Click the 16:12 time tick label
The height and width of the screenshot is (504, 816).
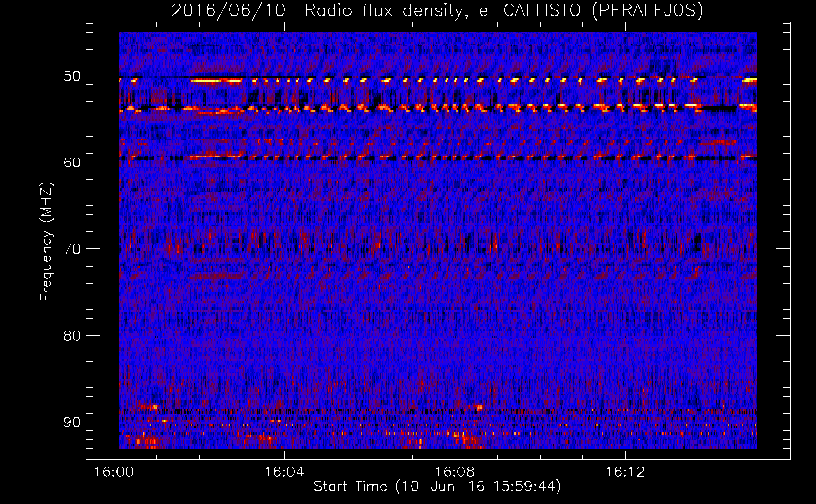625,472
